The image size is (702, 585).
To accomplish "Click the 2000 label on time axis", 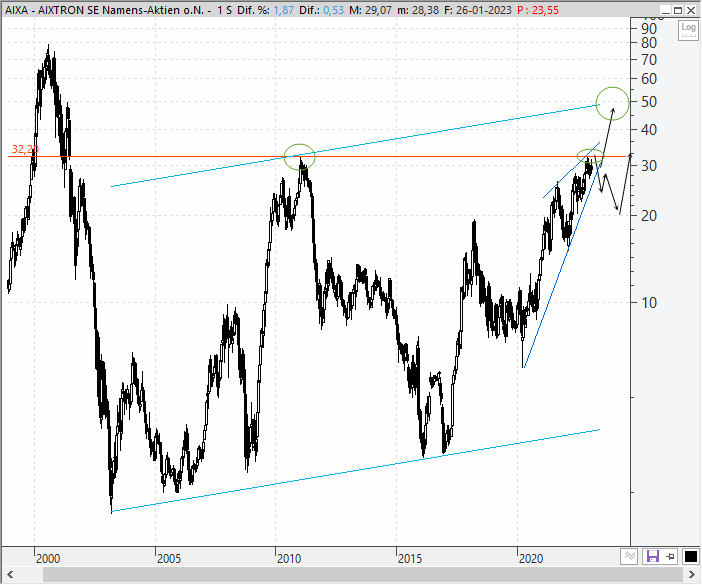I will click(48, 559).
